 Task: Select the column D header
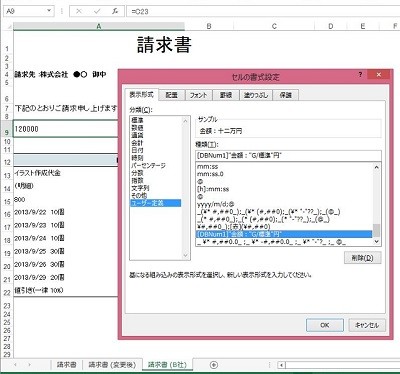(x=331, y=26)
